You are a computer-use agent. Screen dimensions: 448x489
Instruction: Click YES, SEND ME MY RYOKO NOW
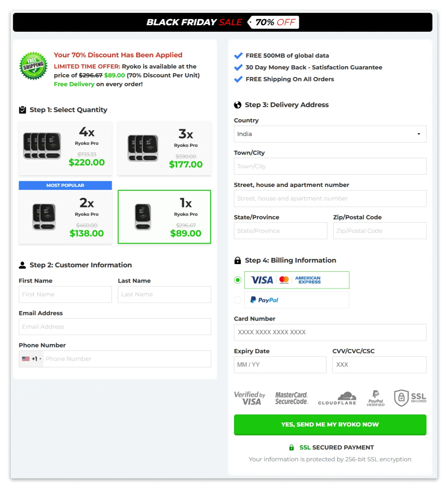(x=330, y=425)
